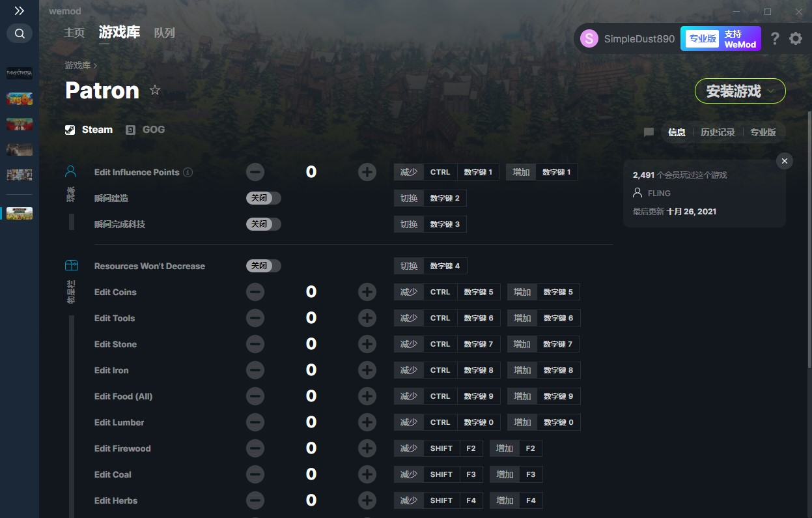
Task: Close the info panel with X
Action: 785,161
